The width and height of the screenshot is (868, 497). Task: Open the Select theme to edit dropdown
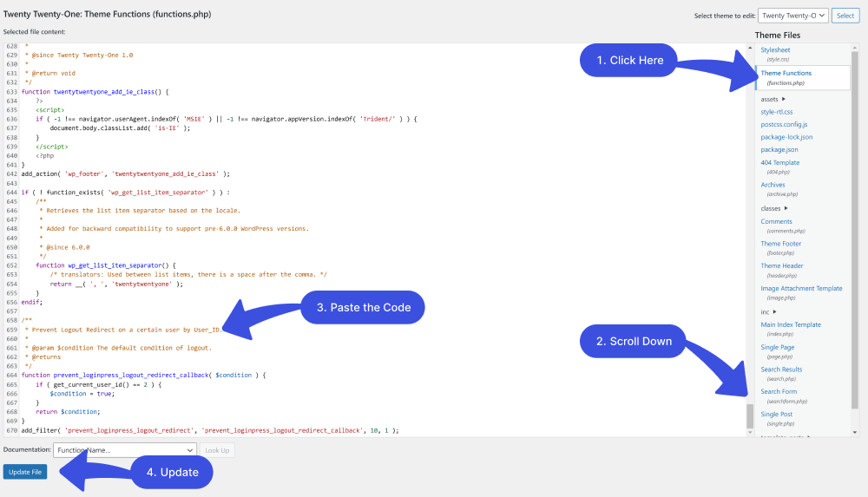pyautogui.click(x=792, y=16)
